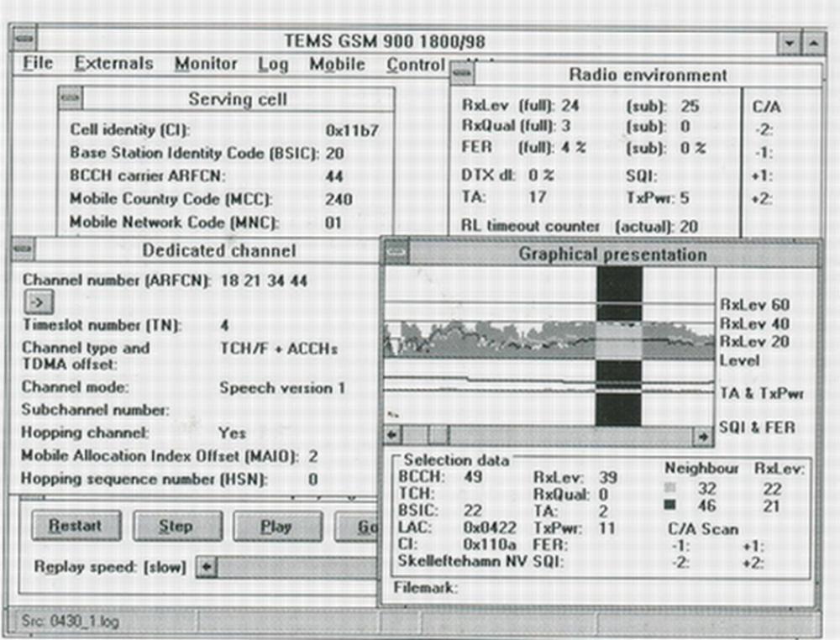
Task: Click the C/A Scan label
Action: pyautogui.click(x=703, y=529)
